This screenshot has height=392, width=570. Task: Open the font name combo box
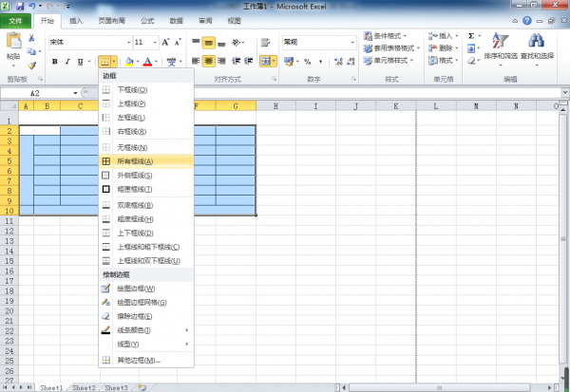click(x=90, y=42)
